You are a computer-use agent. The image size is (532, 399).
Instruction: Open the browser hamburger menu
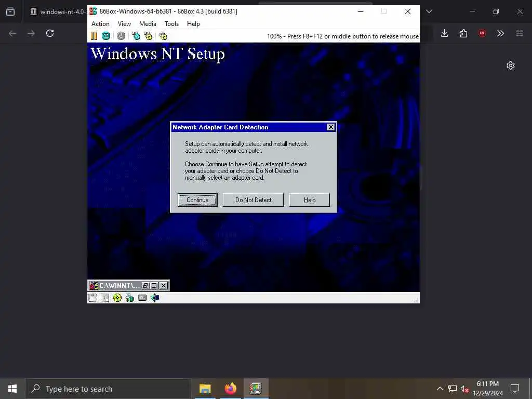click(x=520, y=33)
